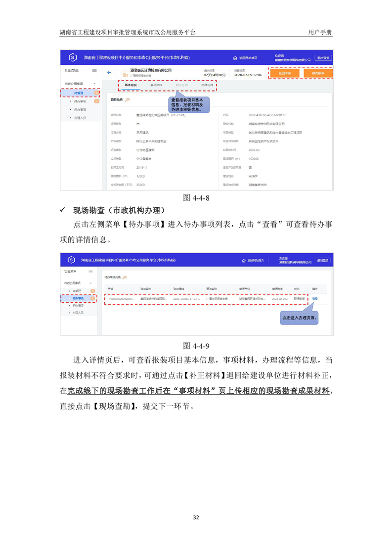Click the 02天04时00分 countdown value

pos(215,75)
